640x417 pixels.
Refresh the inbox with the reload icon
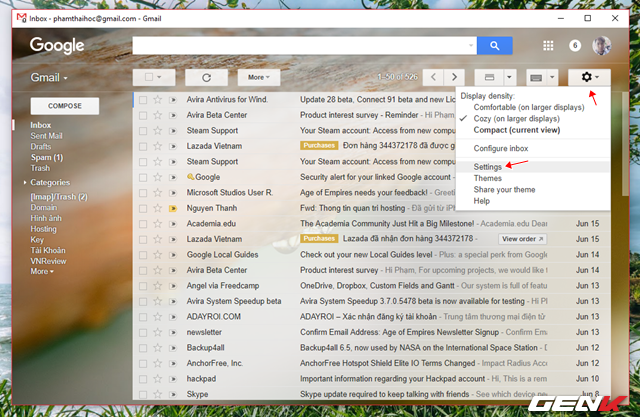(207, 78)
